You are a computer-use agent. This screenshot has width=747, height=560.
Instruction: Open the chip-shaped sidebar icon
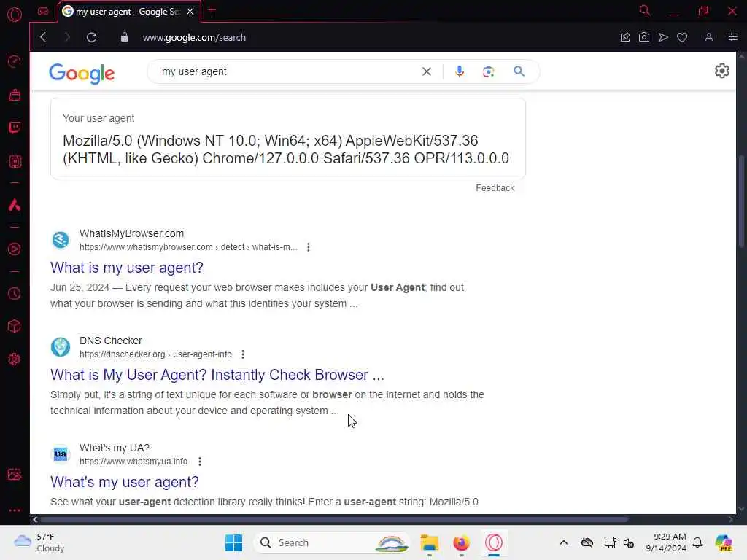click(x=15, y=161)
